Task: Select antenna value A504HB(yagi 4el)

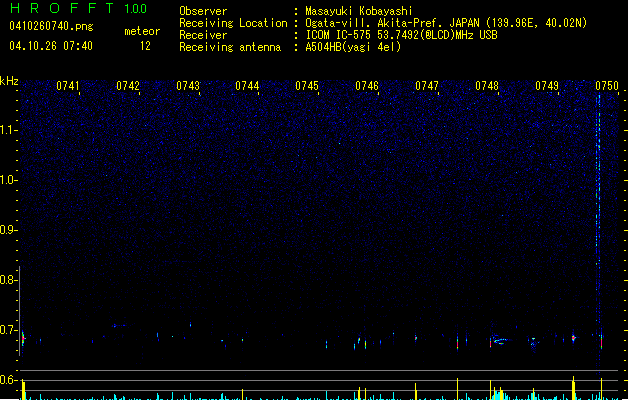Action: pyautogui.click(x=353, y=47)
